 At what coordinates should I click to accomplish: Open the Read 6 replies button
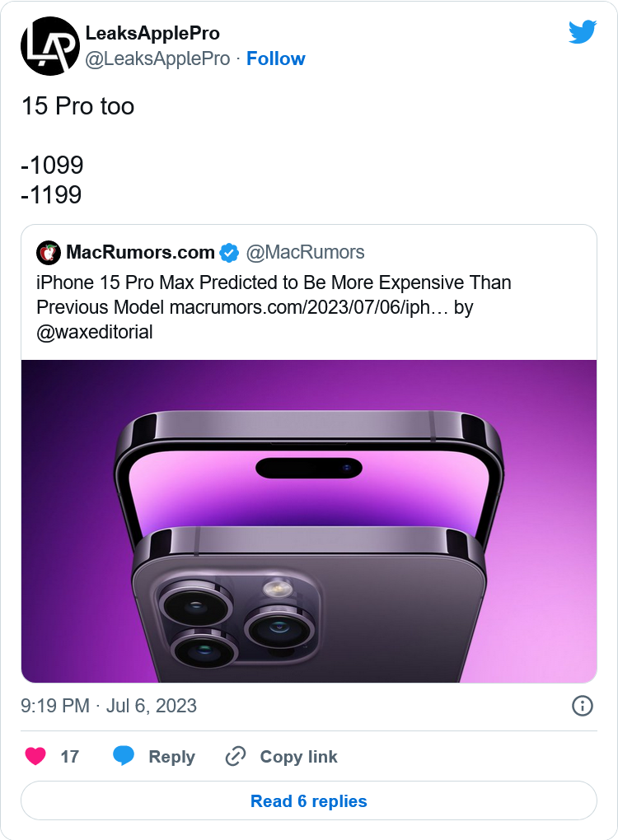(309, 801)
